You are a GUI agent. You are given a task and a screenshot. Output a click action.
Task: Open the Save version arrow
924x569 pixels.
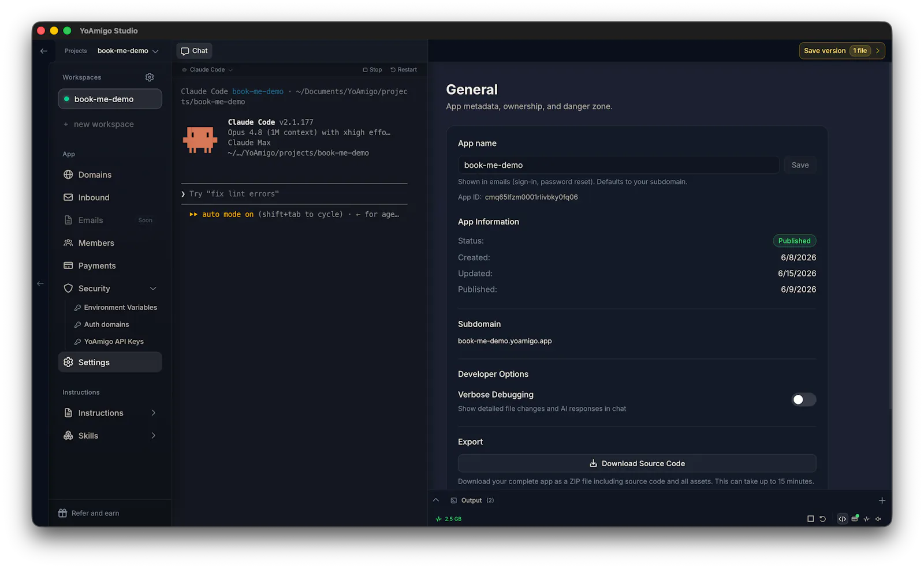click(x=878, y=51)
